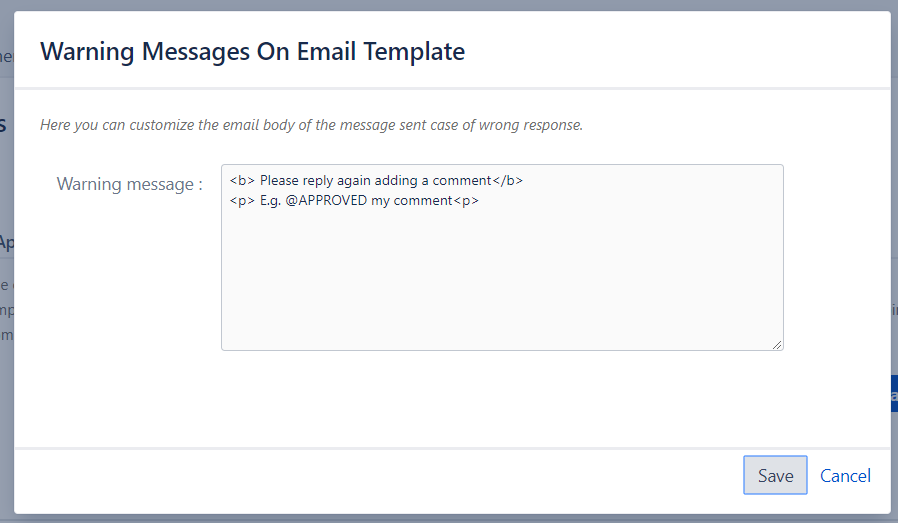
Task: Click the partially hidden blue button behind dialog
Action: pos(893,393)
